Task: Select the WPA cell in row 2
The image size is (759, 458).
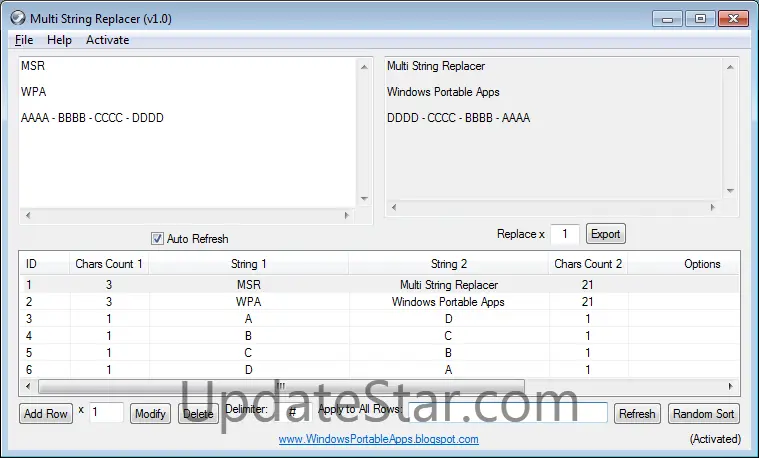Action: point(249,302)
